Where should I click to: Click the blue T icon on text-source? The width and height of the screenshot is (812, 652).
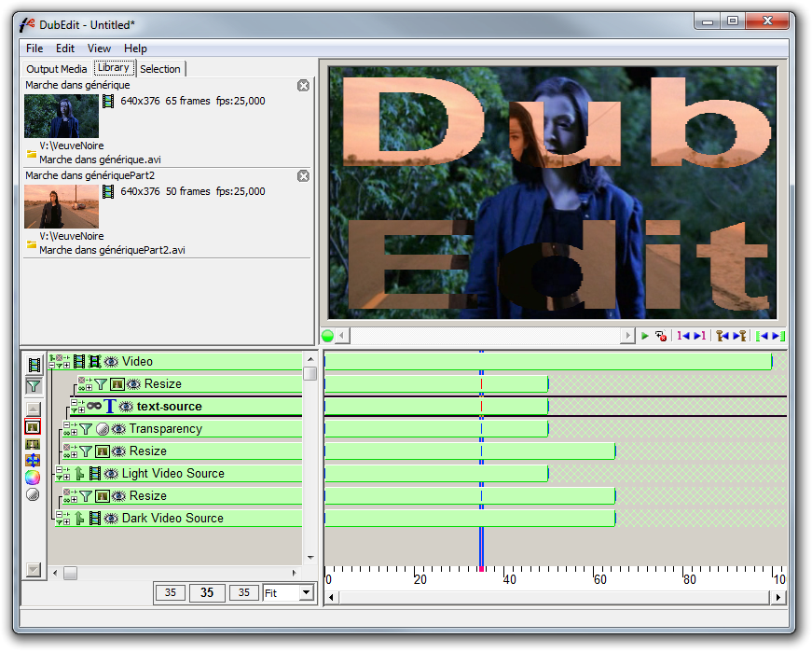click(x=109, y=407)
